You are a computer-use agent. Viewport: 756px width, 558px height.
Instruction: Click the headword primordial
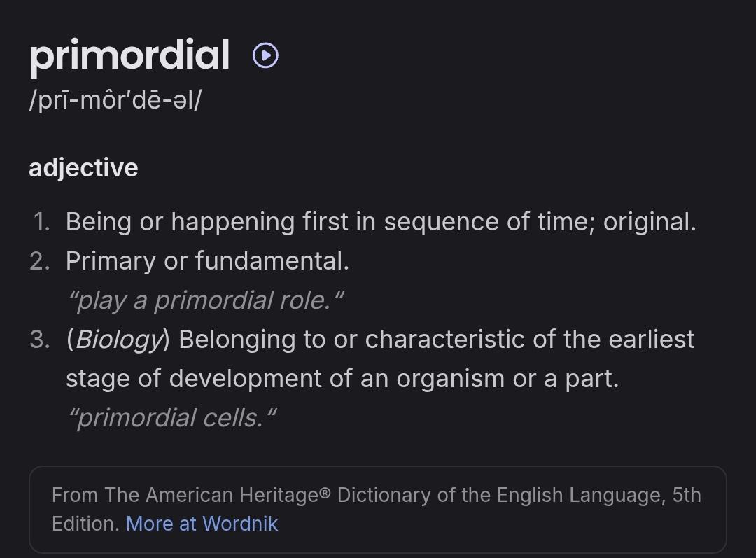pos(129,56)
